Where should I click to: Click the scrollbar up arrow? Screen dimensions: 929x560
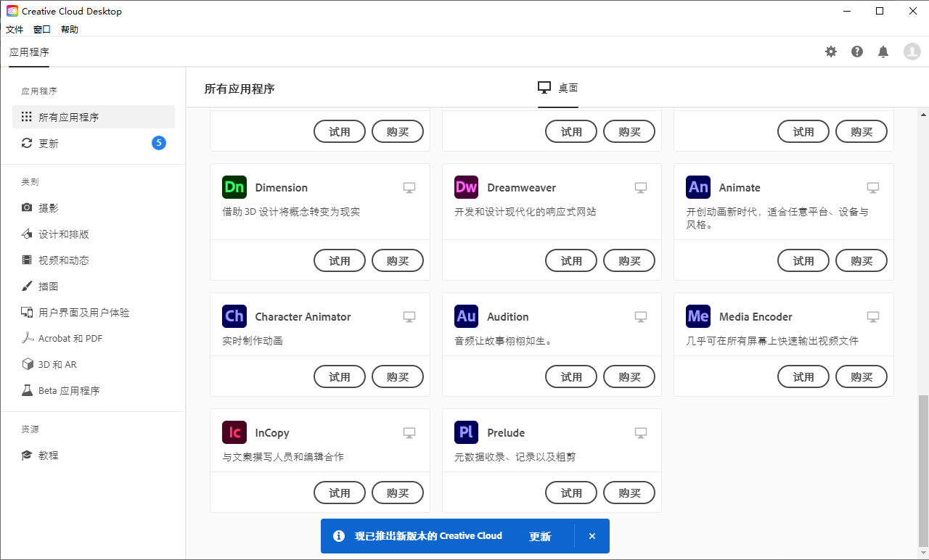[x=923, y=114]
